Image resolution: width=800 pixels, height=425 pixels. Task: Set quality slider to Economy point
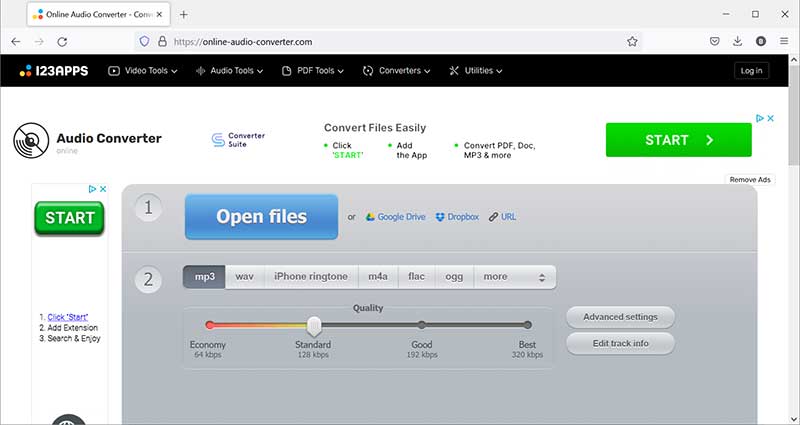(x=209, y=325)
